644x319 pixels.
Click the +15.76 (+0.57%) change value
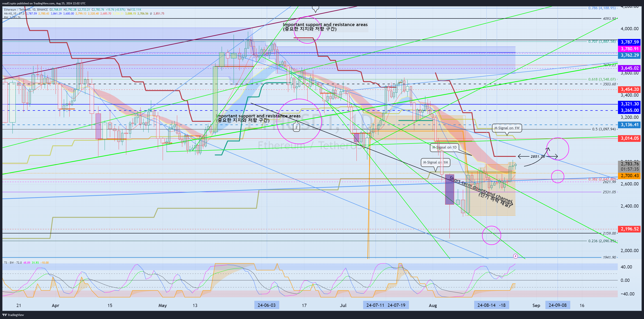coord(115,10)
